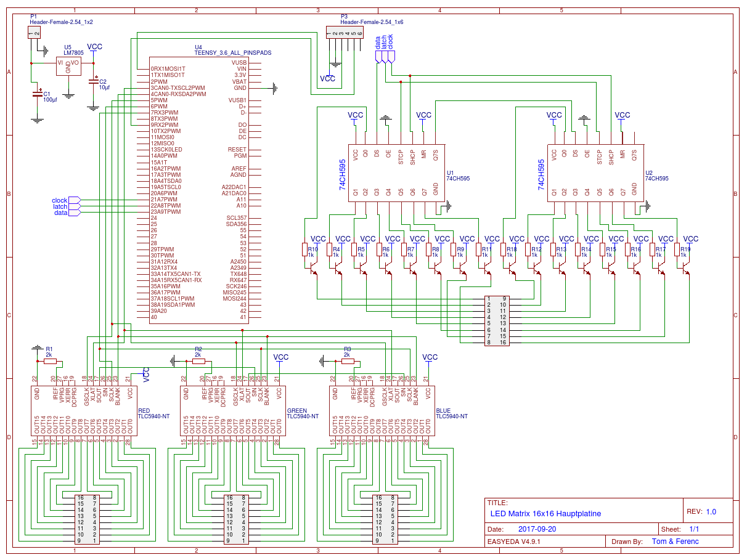Select resistor R15 1k

point(602,250)
